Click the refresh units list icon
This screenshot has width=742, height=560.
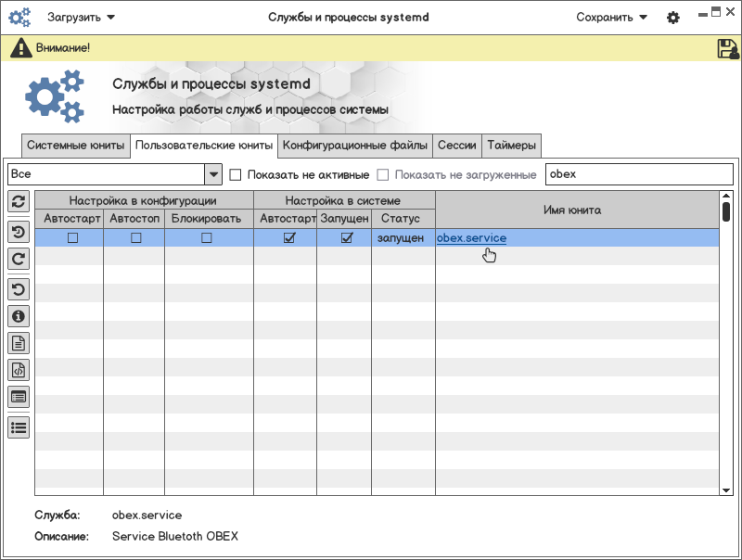(19, 201)
